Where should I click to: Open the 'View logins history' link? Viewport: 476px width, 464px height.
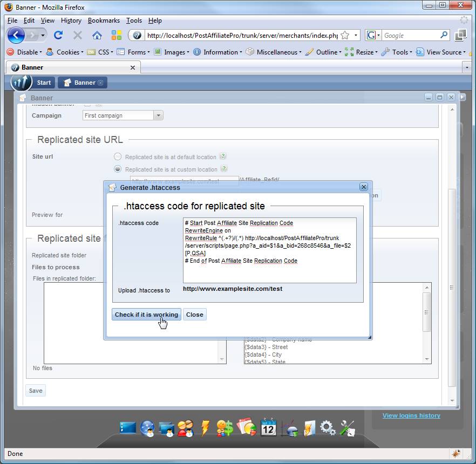[411, 415]
